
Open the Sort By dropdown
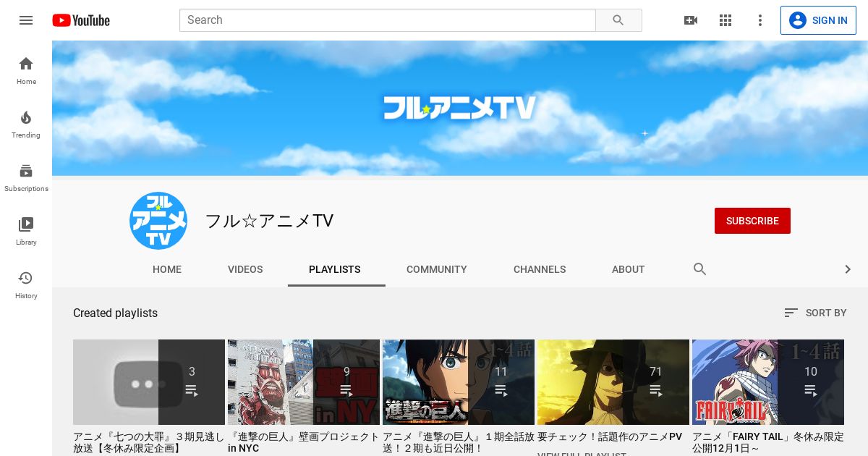click(x=815, y=313)
